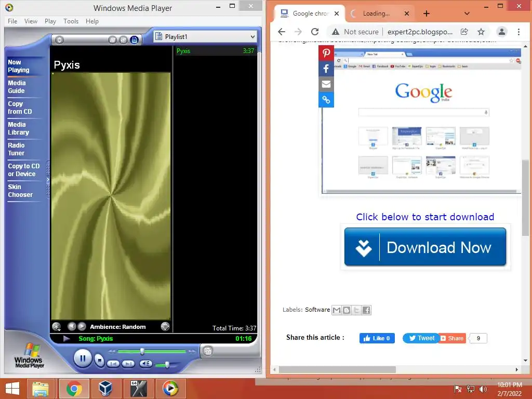Open the tab search chevron in Chrome
This screenshot has width=532, height=399.
[467, 14]
